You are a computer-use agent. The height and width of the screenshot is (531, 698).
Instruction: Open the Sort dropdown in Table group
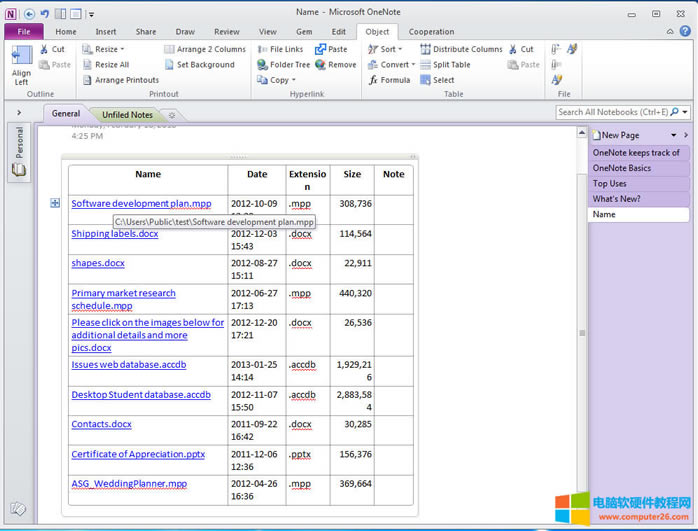point(387,49)
